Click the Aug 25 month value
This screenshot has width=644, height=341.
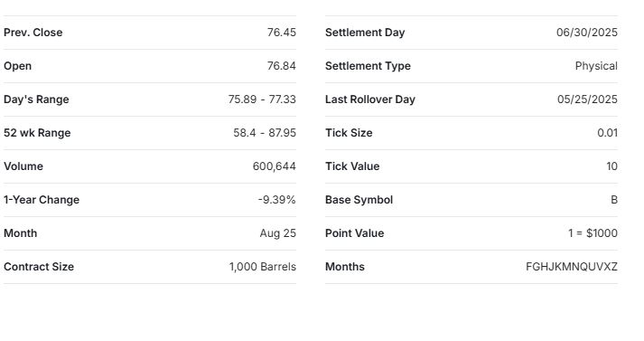click(x=277, y=233)
